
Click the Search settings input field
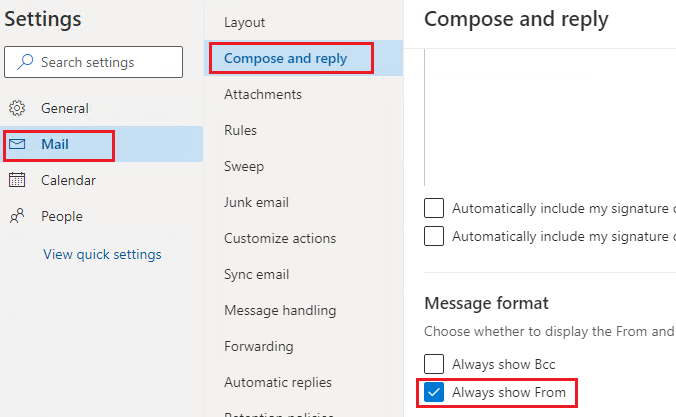click(x=94, y=62)
